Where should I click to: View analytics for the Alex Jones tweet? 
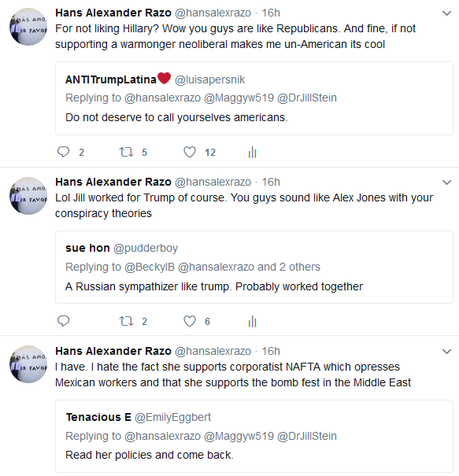(253, 321)
